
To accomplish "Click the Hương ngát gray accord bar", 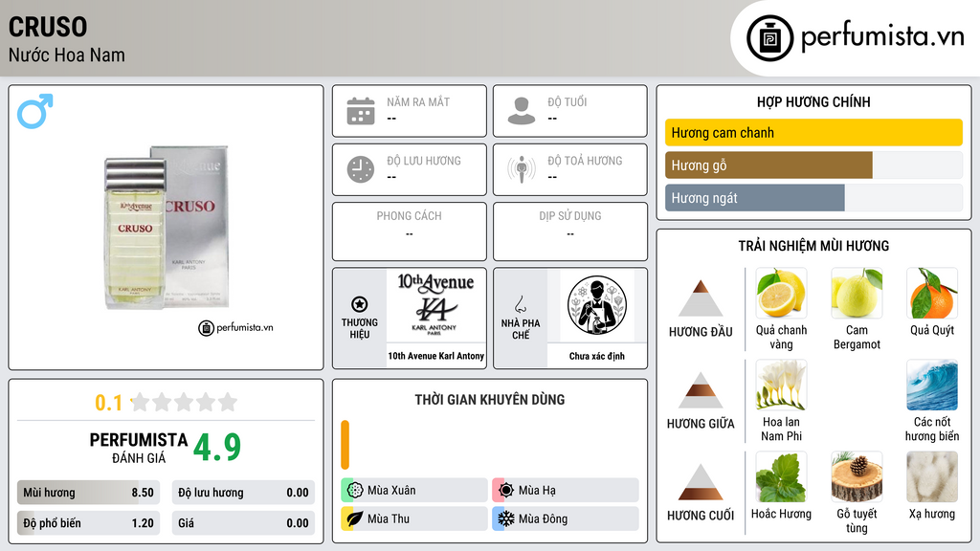I will pos(755,198).
